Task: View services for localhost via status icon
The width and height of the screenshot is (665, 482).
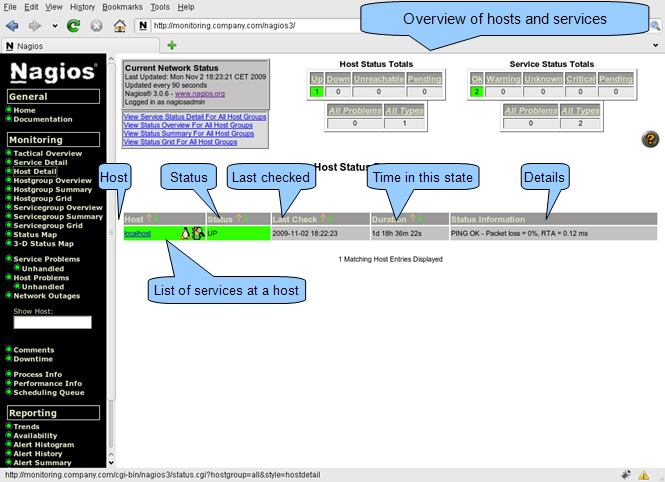Action: tap(198, 233)
